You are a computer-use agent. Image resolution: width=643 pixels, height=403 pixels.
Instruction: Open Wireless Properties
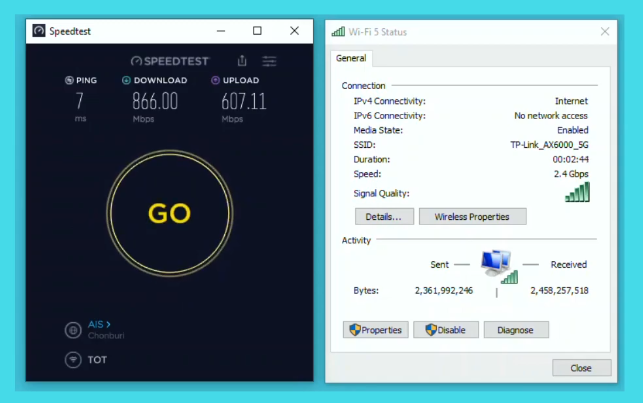pos(472,216)
